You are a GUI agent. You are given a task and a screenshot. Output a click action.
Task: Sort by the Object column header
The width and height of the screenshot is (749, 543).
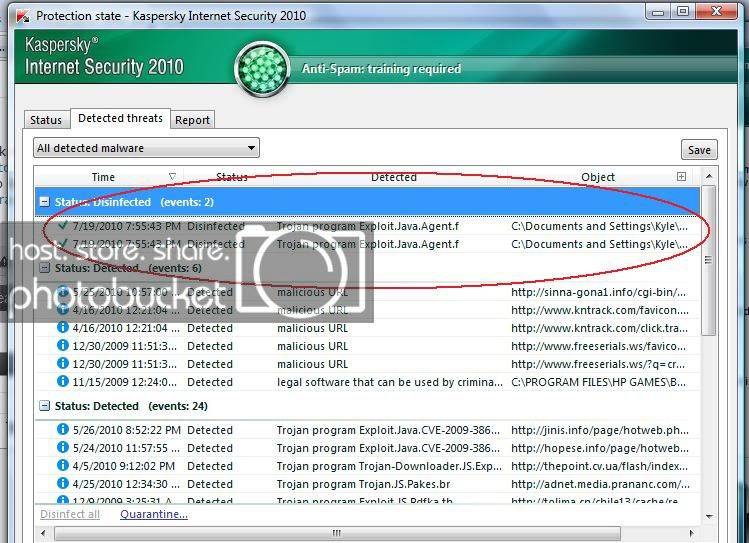coord(598,177)
